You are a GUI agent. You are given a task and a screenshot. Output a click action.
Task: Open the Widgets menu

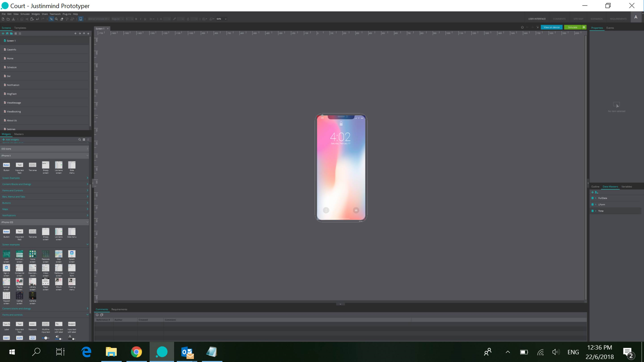[x=36, y=14]
